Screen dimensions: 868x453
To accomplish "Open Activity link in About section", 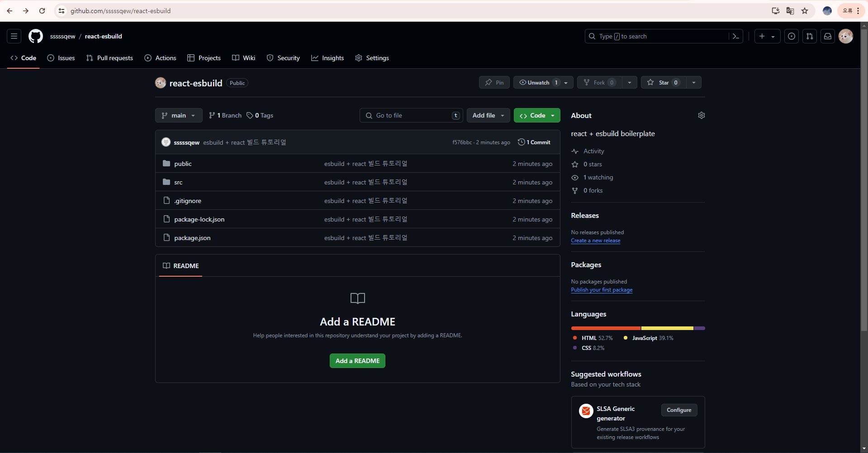I will tap(588, 151).
